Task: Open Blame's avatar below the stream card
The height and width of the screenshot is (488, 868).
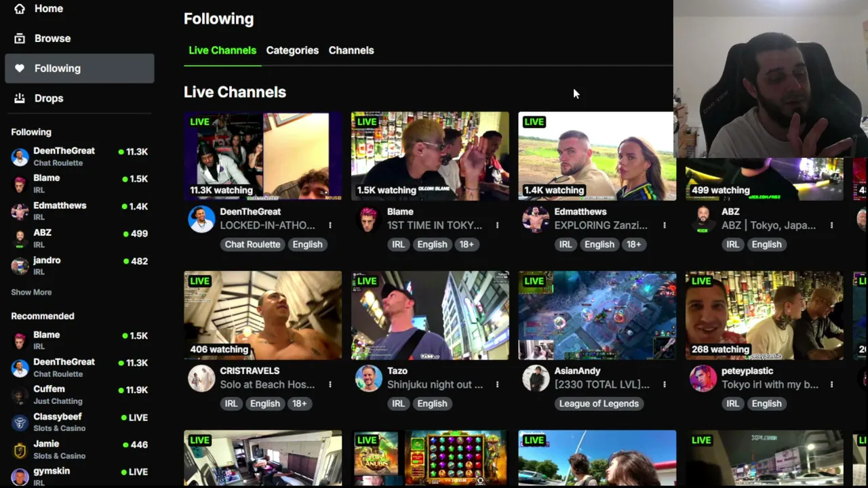Action: point(368,220)
